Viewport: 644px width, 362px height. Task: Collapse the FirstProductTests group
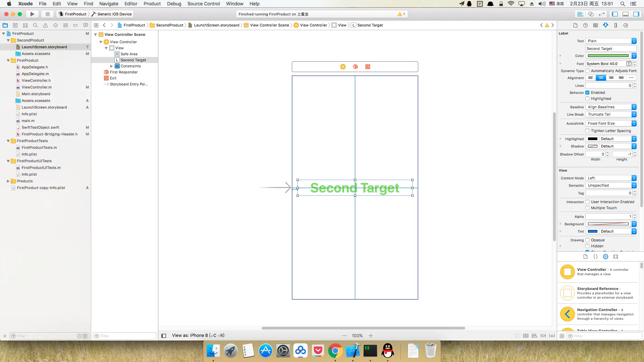coord(8,141)
